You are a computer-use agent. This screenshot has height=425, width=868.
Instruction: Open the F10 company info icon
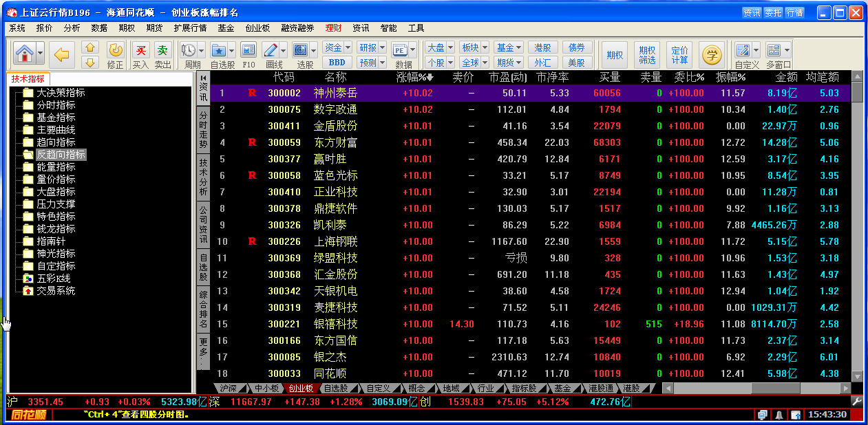click(248, 50)
